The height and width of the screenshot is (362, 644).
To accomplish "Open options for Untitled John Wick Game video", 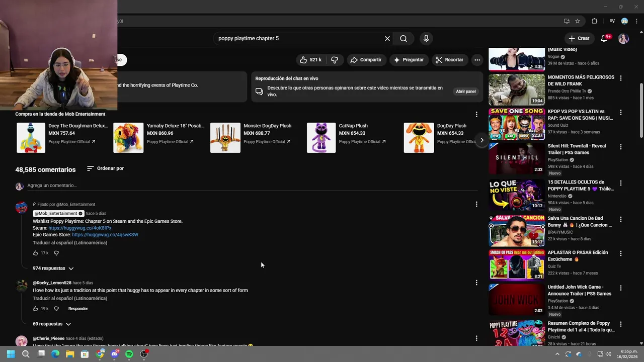I will [x=621, y=288].
